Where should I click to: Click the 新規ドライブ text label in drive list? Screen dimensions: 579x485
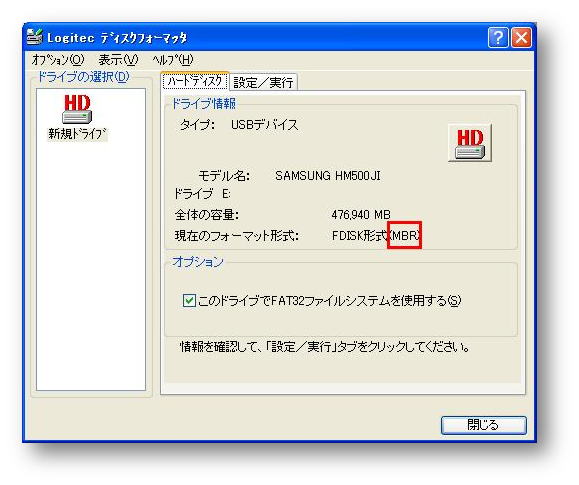tap(77, 134)
